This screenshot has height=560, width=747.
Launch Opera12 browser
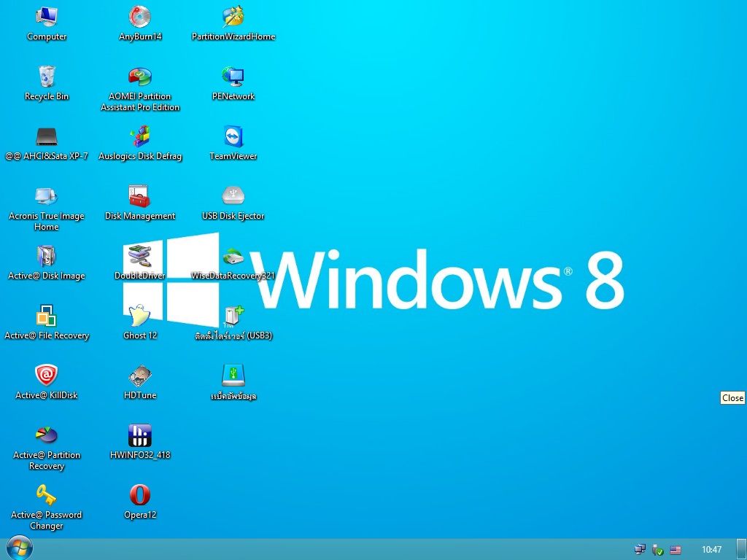pyautogui.click(x=139, y=494)
